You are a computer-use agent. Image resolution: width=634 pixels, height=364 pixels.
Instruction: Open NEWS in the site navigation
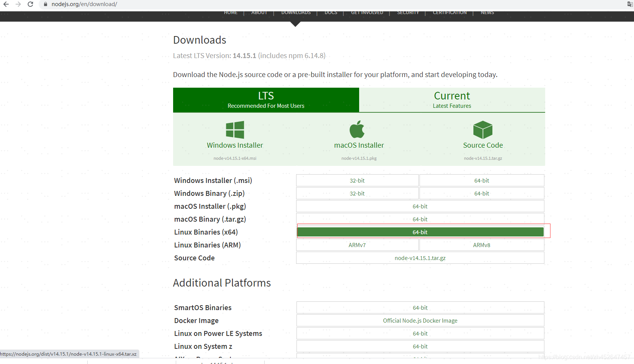coord(487,13)
